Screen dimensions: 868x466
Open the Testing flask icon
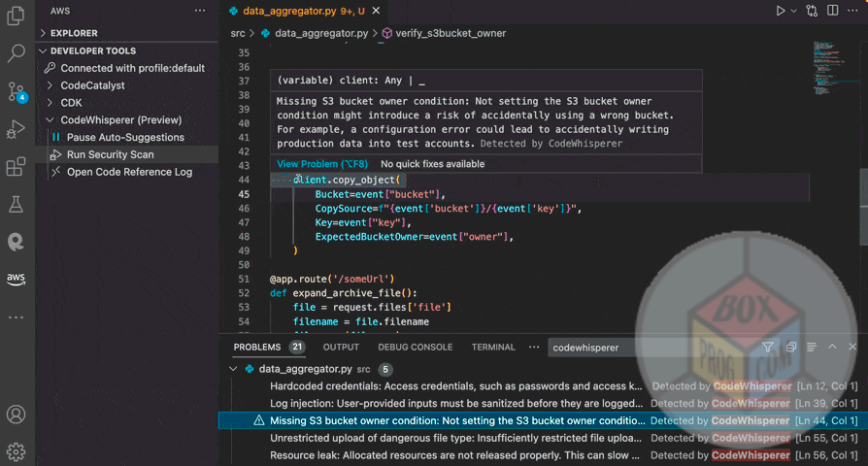point(16,204)
